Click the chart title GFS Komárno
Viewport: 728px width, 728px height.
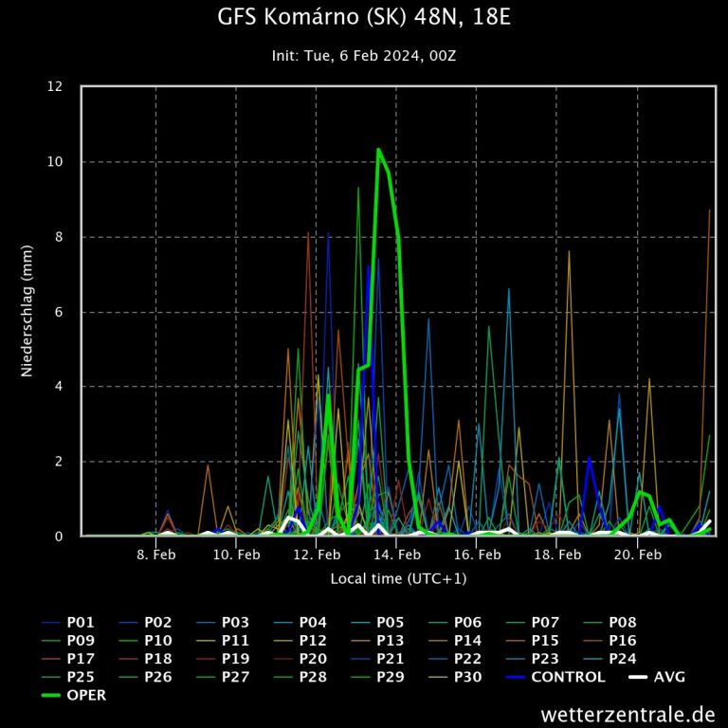pyautogui.click(x=364, y=18)
